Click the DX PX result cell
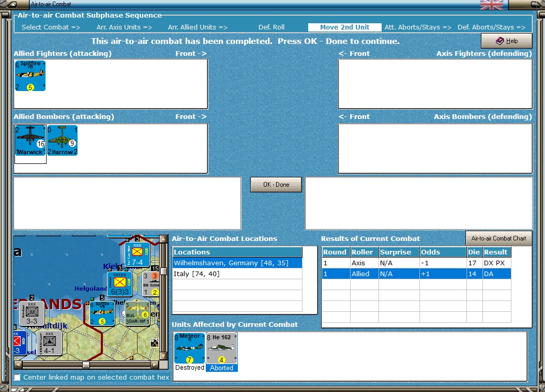The width and height of the screenshot is (545, 392). click(497, 263)
